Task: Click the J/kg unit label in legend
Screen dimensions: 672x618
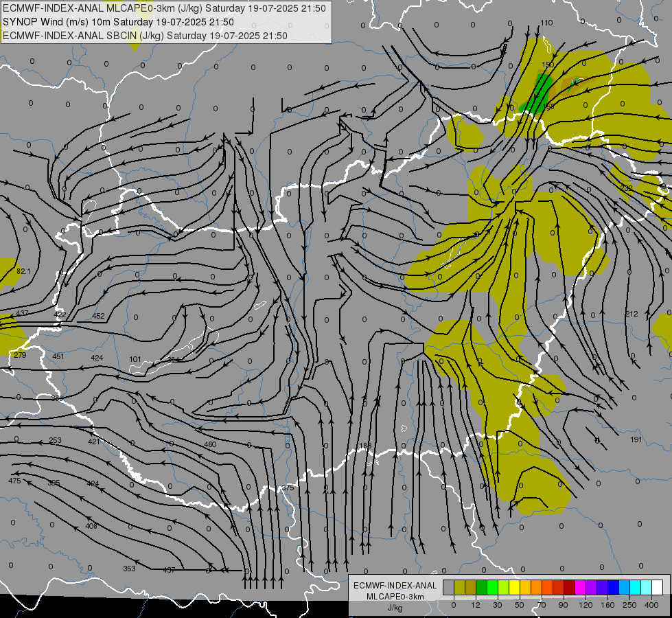Action: [395, 608]
